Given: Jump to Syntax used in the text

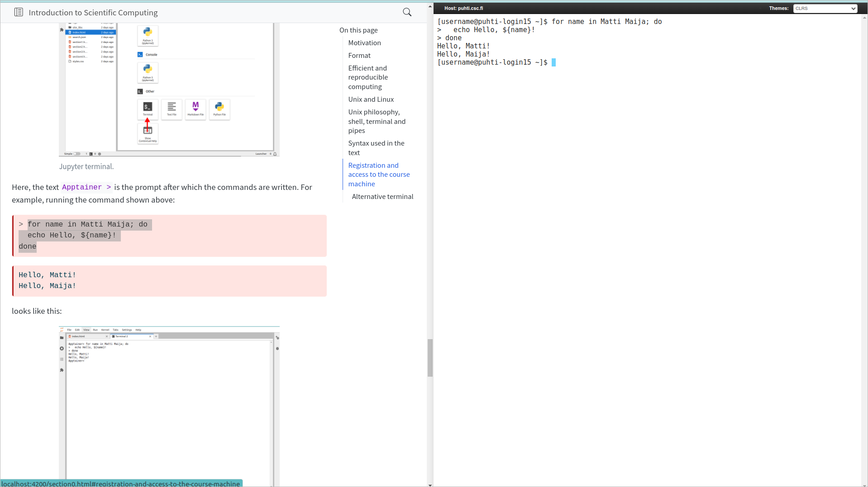Looking at the screenshot, I should (376, 148).
